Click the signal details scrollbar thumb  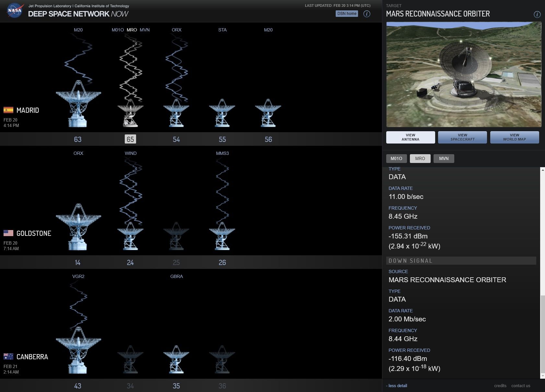[x=542, y=334]
